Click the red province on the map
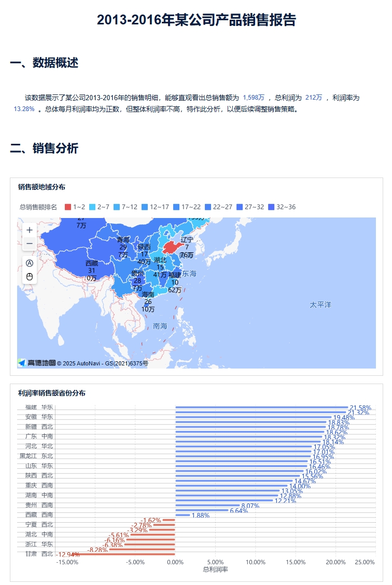This screenshot has width=392, height=585. click(x=173, y=248)
